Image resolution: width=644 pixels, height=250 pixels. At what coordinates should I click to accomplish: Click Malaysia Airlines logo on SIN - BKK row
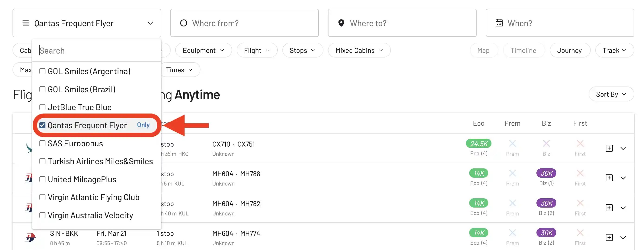(x=30, y=237)
